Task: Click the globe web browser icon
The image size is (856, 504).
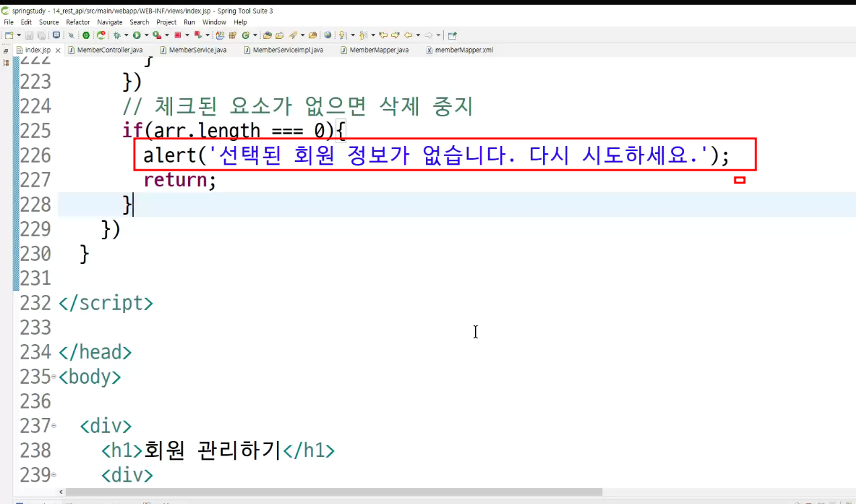Action: pos(328,35)
